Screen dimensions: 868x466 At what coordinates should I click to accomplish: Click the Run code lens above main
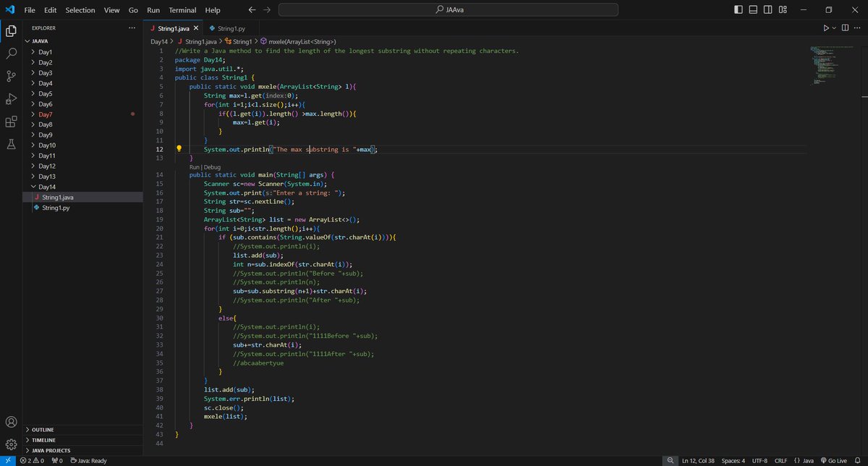[194, 166]
